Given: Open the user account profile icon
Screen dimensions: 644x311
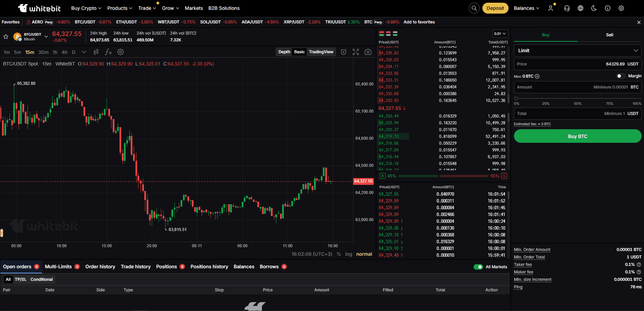Looking at the screenshot, I should [551, 8].
